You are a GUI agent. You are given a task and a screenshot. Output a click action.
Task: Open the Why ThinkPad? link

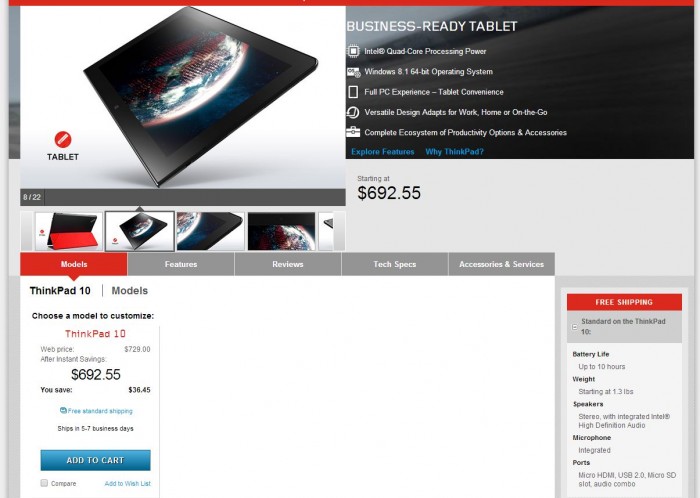[454, 152]
